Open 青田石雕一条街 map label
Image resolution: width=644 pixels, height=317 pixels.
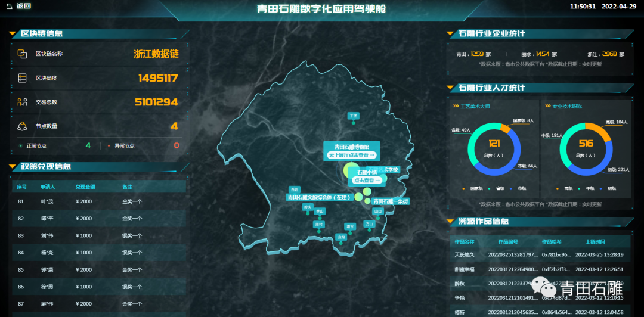pyautogui.click(x=391, y=201)
